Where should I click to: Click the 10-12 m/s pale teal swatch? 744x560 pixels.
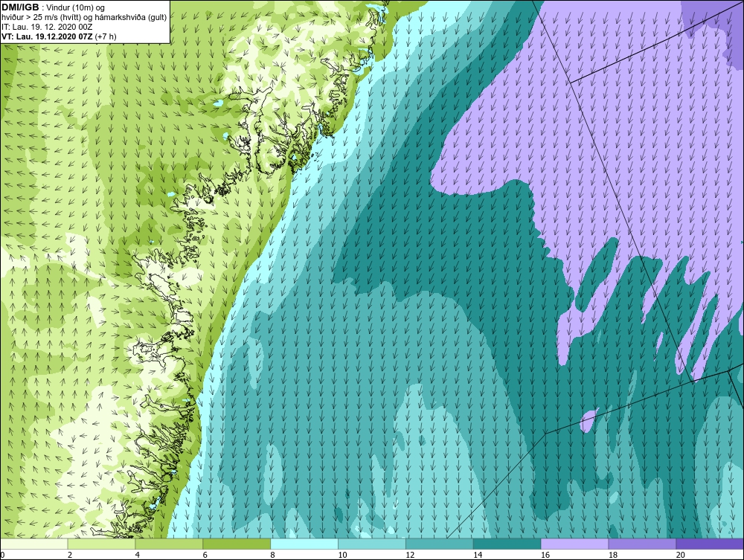[x=372, y=544]
